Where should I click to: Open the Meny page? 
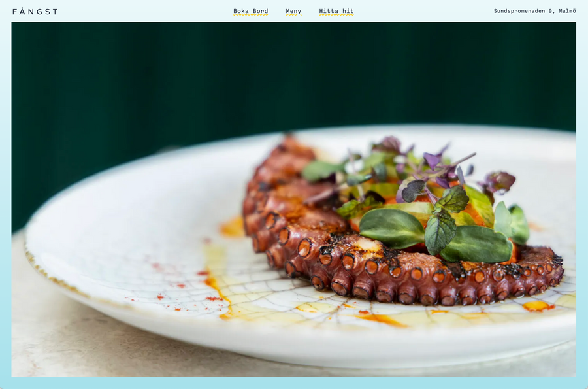293,11
